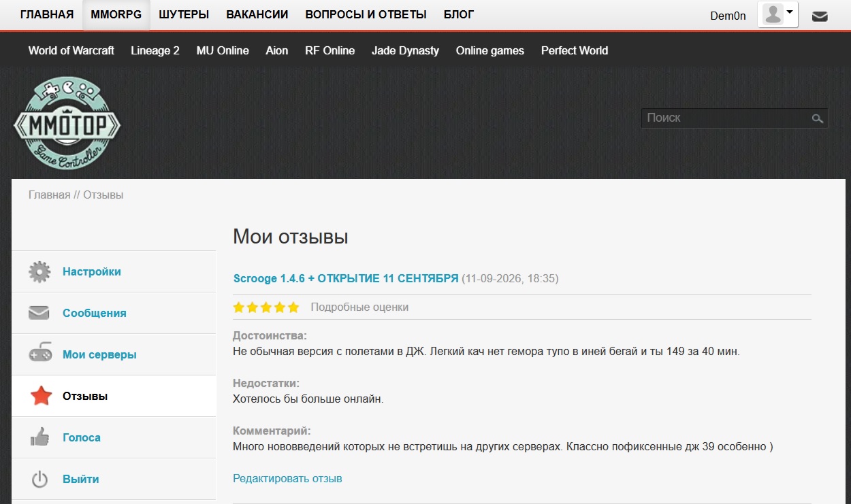Image resolution: width=851 pixels, height=504 pixels.
Task: Open the user avatar dropdown menu
Action: pyautogui.click(x=777, y=14)
